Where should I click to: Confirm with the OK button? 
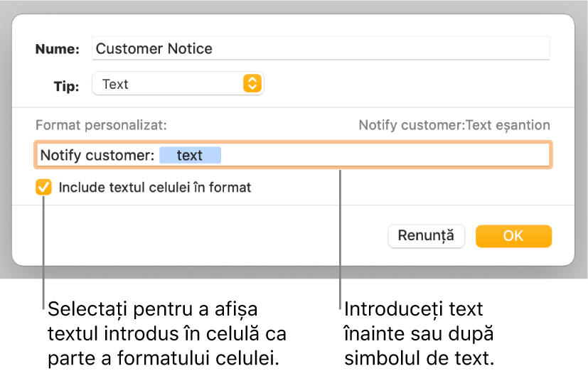coord(513,236)
